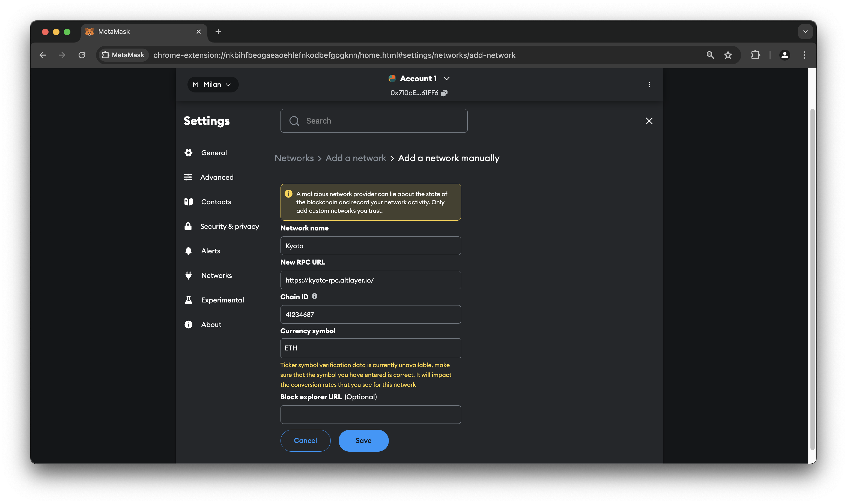Click the MetaMask fox tab favicon
This screenshot has width=847, height=504.
point(89,32)
